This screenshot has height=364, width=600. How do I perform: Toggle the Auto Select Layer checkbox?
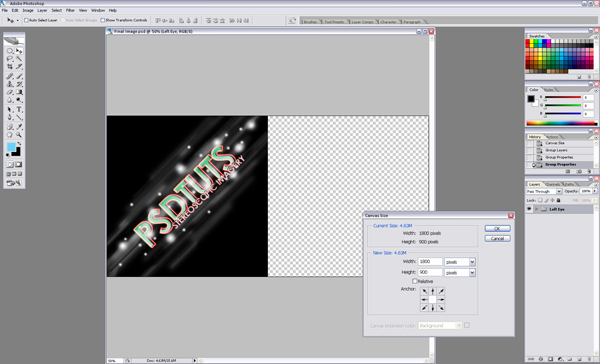(26, 20)
